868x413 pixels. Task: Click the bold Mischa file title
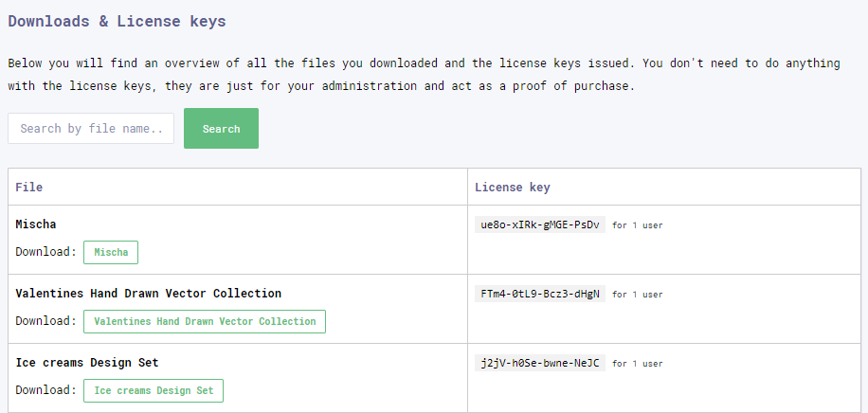36,224
